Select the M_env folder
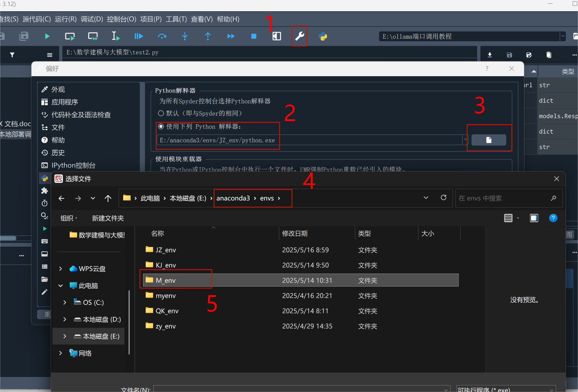The width and height of the screenshot is (578, 392). (166, 280)
